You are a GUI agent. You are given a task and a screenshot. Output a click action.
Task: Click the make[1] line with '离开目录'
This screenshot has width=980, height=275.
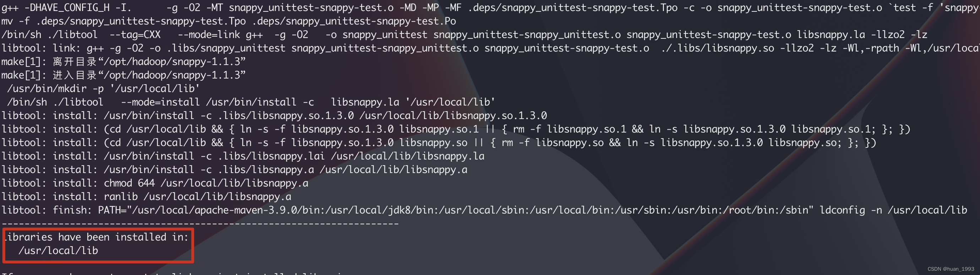(x=124, y=62)
